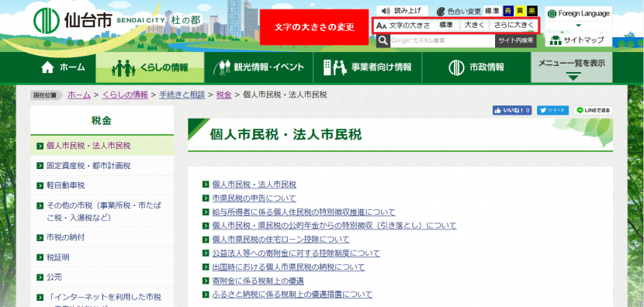Click the emblem icon in 市政情報

[x=456, y=67]
